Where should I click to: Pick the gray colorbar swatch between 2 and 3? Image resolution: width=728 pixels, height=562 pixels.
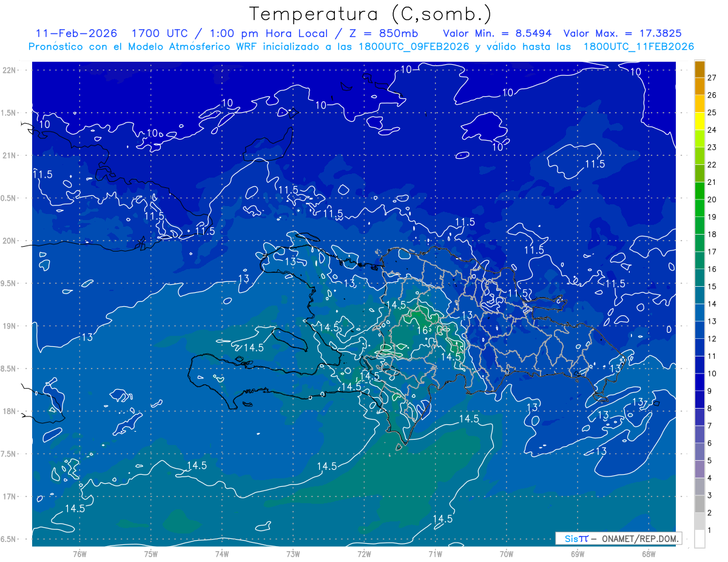pos(700,504)
